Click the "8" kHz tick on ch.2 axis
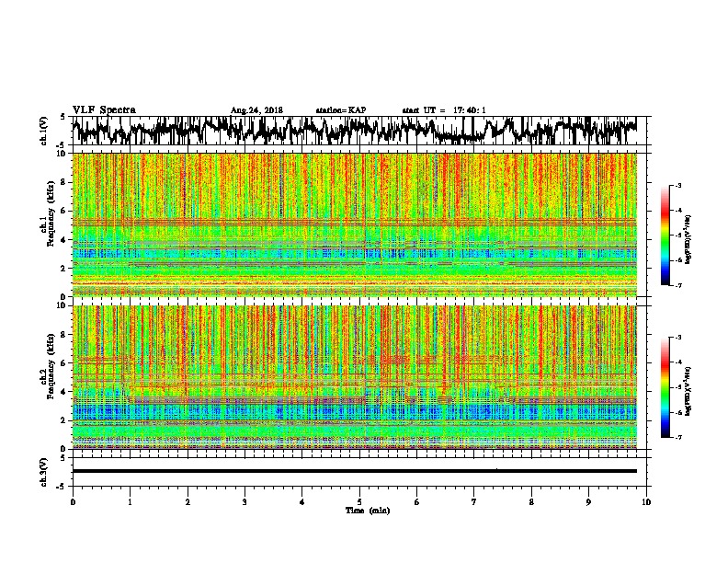The image size is (728, 563). click(64, 335)
